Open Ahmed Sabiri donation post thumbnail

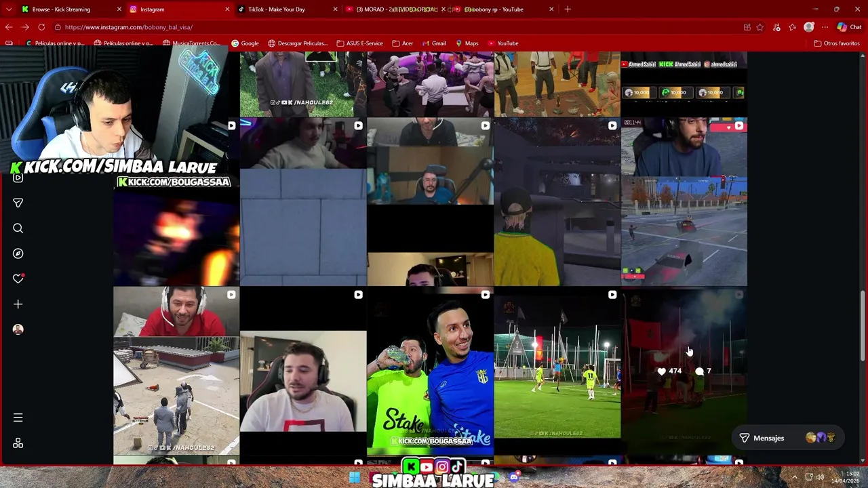pos(684,84)
